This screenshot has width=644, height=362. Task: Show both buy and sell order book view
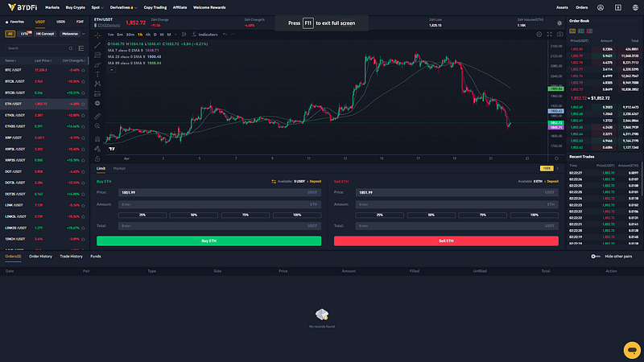click(x=572, y=31)
